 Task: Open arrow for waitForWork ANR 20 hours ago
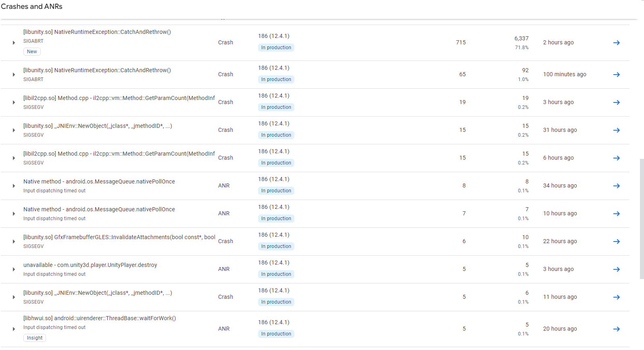[x=616, y=329]
